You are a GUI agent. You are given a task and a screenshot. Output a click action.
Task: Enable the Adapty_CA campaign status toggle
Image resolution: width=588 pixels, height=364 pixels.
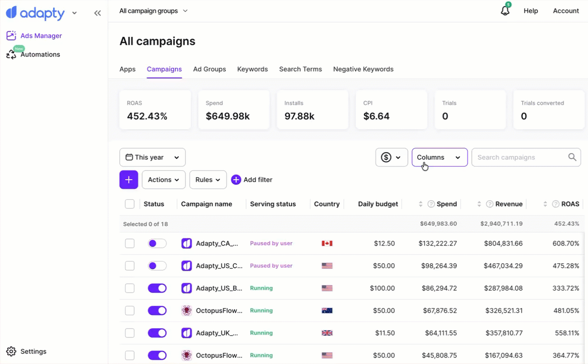click(157, 243)
